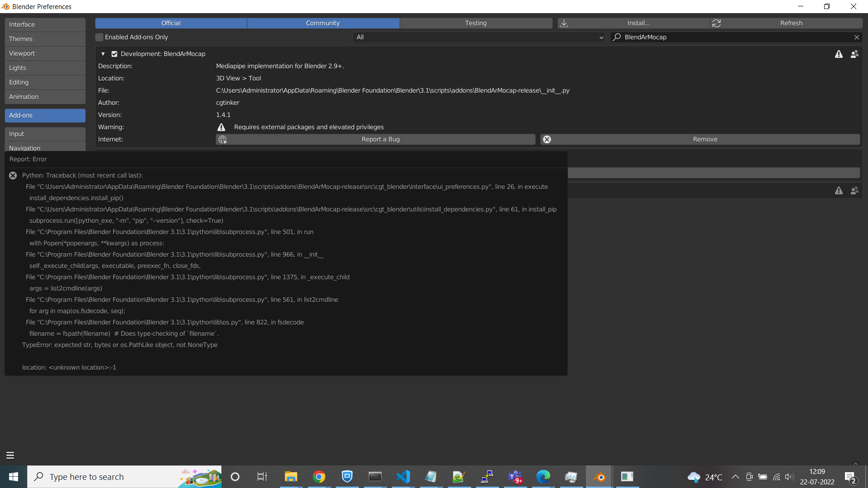
Task: Click the Refresh add-ons icon
Action: [x=717, y=23]
